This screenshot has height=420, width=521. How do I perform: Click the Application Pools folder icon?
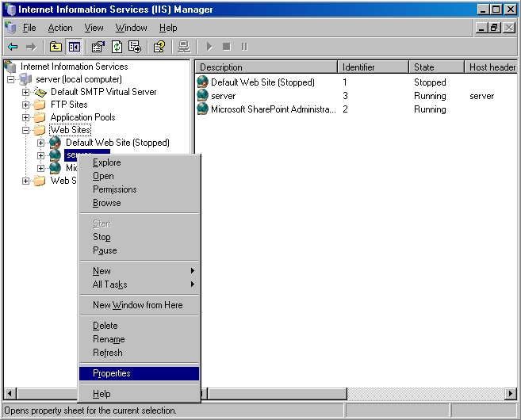click(x=40, y=117)
